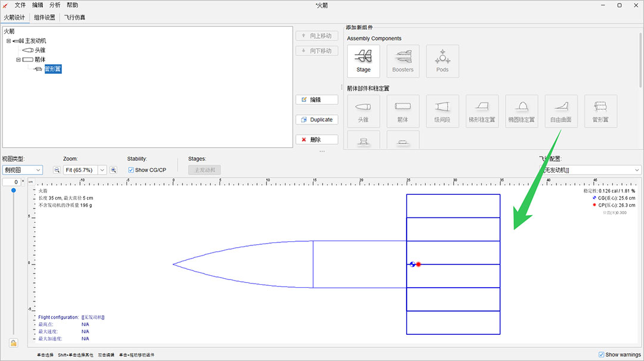Add a 管形翼 tube fin set
Screen dimensions: 644x361
pyautogui.click(x=600, y=111)
